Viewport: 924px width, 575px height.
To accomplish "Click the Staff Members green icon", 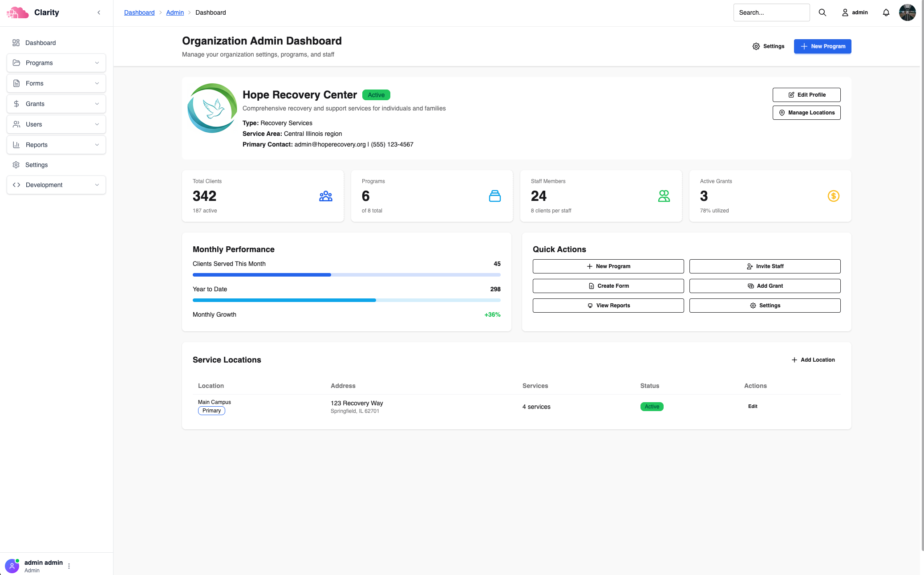I will pyautogui.click(x=664, y=196).
